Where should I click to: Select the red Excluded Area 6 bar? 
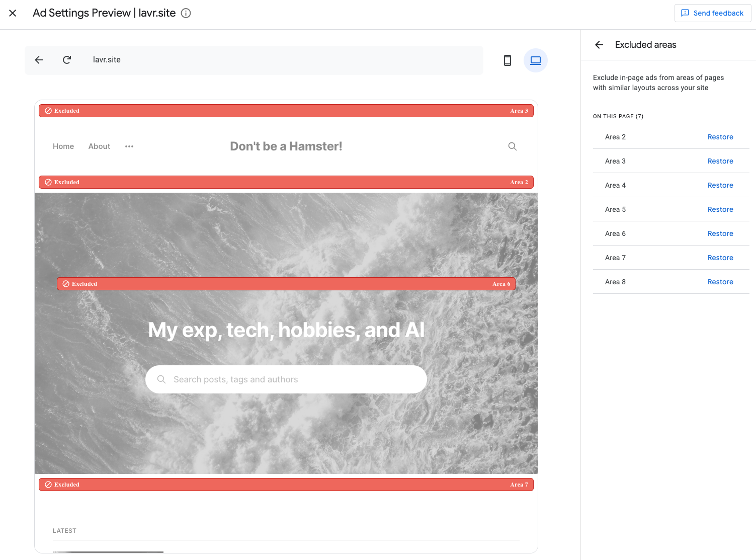286,284
